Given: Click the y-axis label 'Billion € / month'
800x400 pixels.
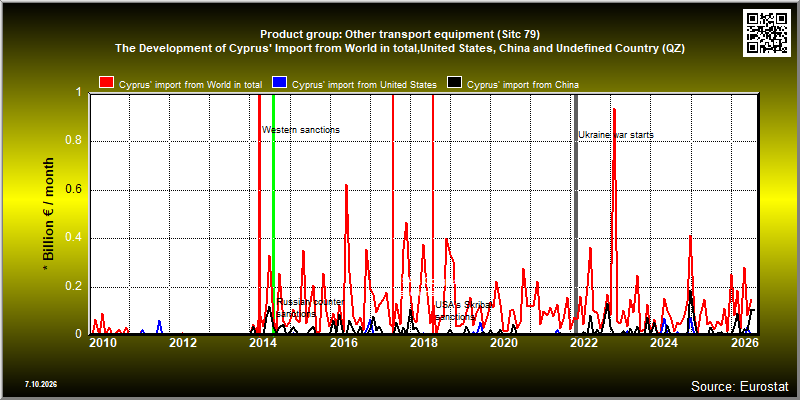Looking at the screenshot, I should coord(48,214).
